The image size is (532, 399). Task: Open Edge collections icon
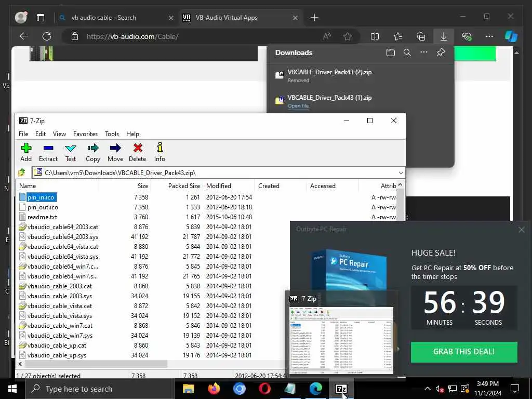tap(421, 36)
